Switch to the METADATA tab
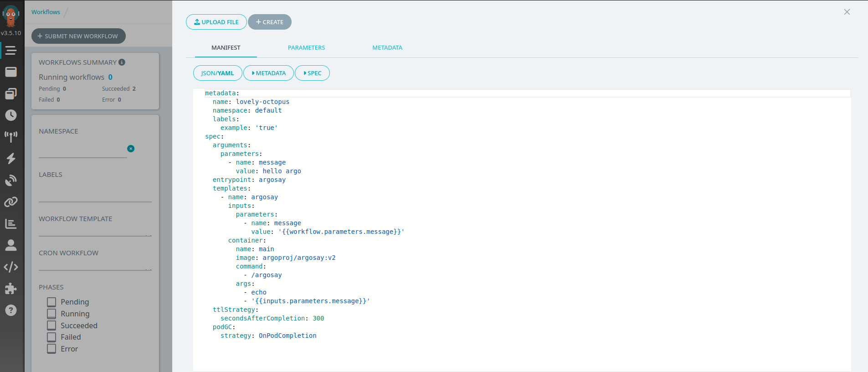The height and width of the screenshot is (372, 868). click(387, 48)
